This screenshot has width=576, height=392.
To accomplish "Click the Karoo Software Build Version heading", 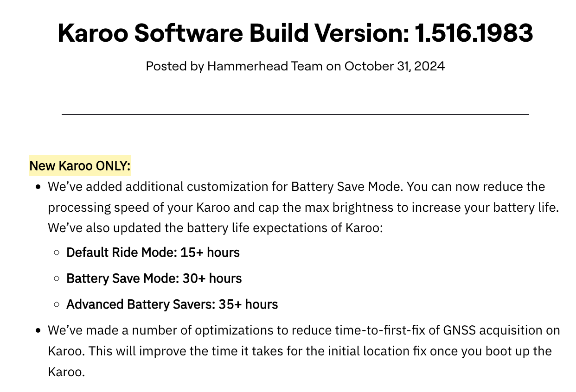I will 295,33.
